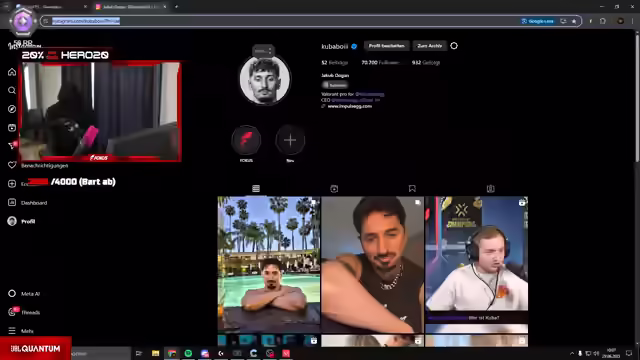Viewport: 640px width, 360px height.
Task: Bookmark the page with the star icon
Action: point(574,21)
